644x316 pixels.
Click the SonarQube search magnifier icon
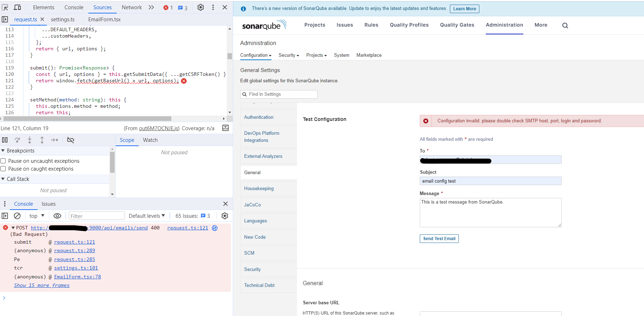(565, 26)
